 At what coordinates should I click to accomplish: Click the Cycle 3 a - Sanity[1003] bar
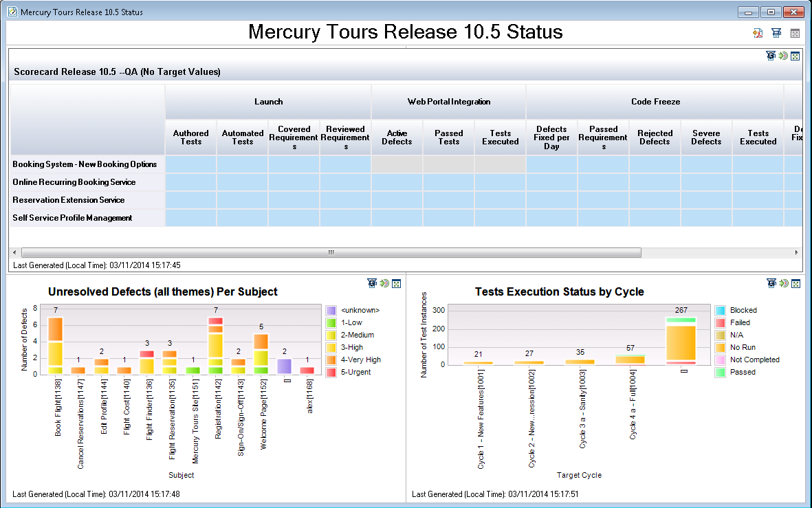coord(580,362)
